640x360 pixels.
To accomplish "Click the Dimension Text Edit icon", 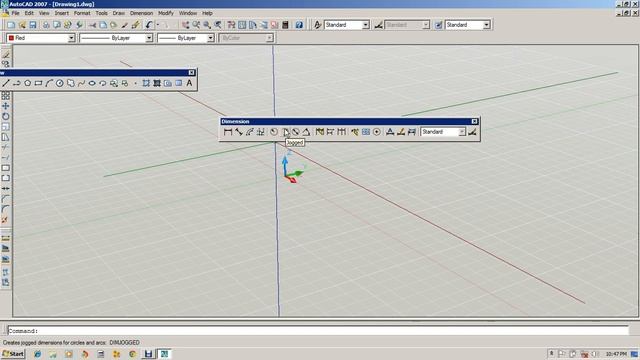I will pos(401,132).
